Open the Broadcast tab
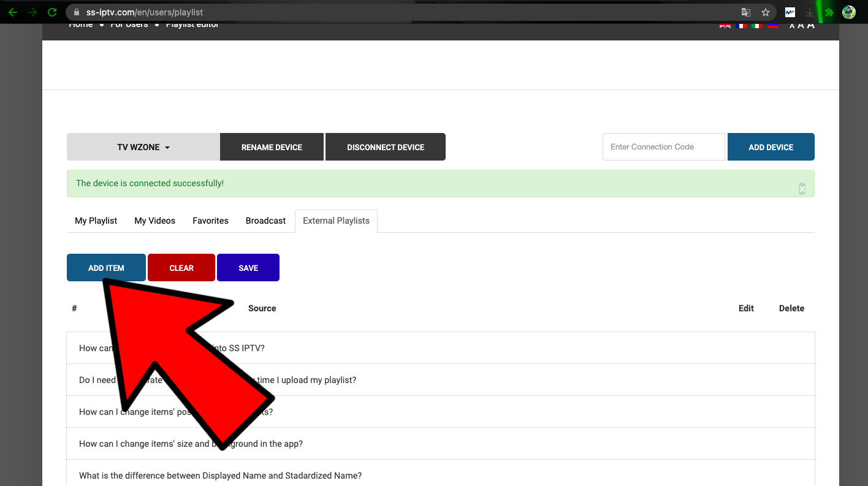This screenshot has height=486, width=868. (265, 221)
